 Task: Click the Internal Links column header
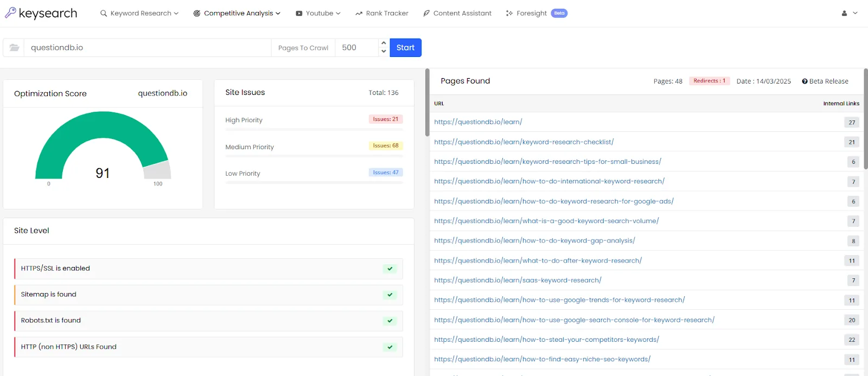pyautogui.click(x=841, y=104)
